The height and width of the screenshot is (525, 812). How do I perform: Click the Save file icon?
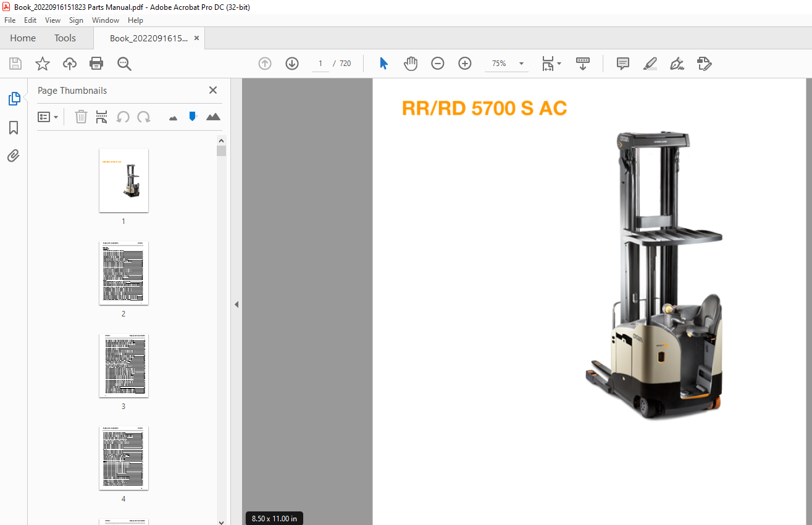(15, 64)
